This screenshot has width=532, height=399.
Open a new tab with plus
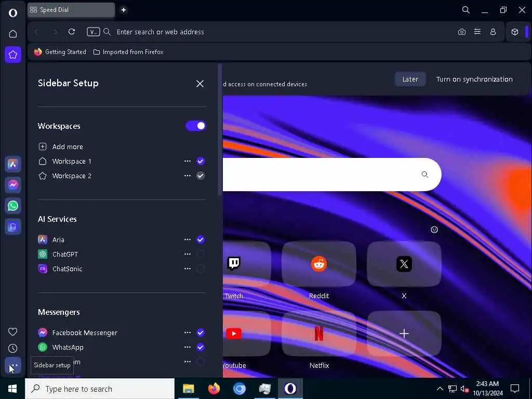point(124,10)
